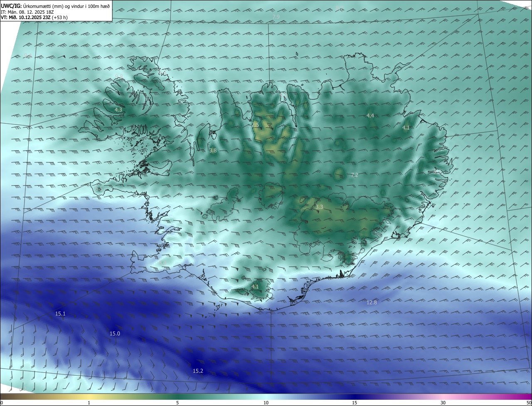Click the 15.1 value over the southwest ocean
Image resolution: width=532 pixels, height=406 pixels.
(60, 314)
